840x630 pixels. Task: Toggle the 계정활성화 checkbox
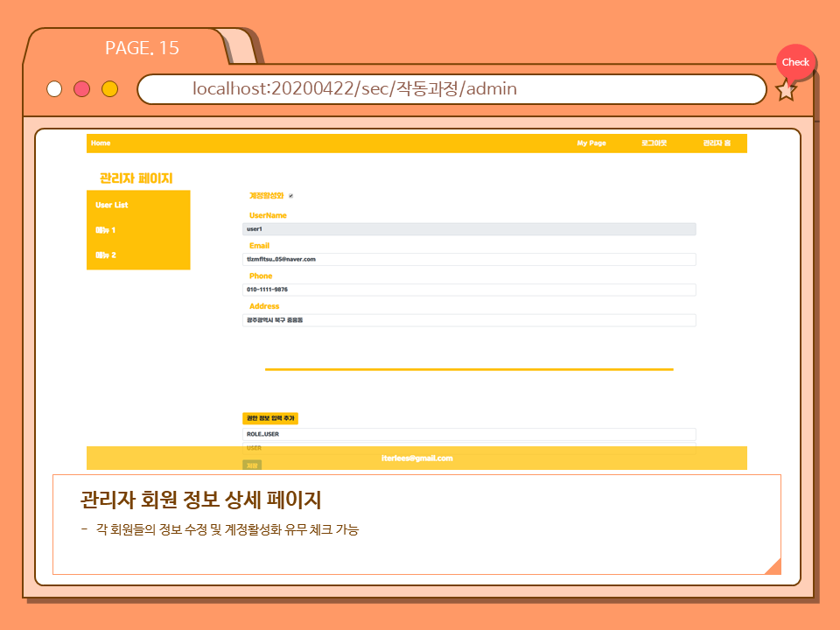coord(290,196)
